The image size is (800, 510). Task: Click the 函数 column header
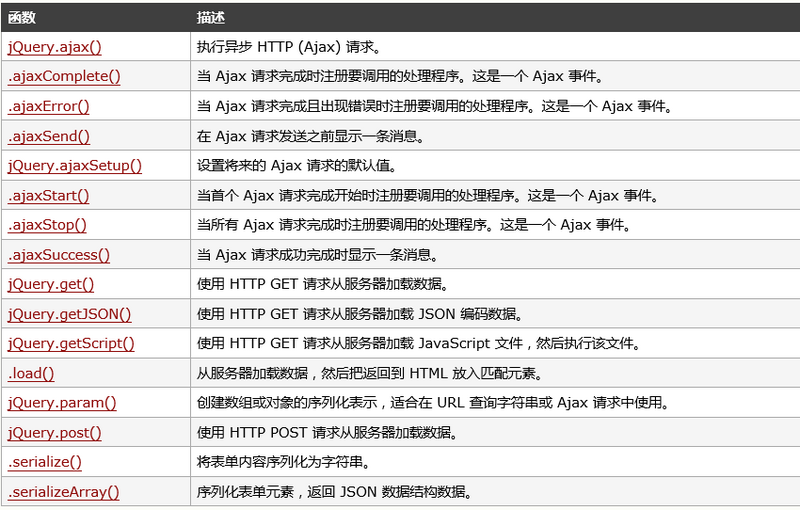(x=22, y=18)
